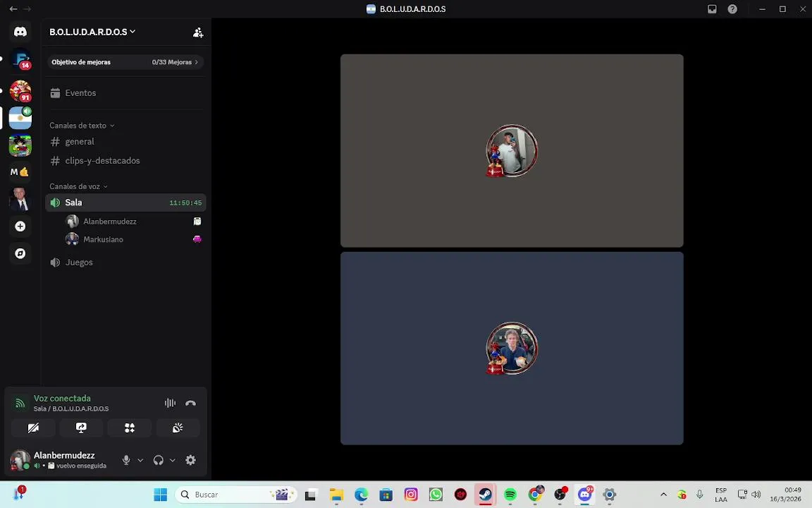Open Steam from the taskbar
Viewport: 812px width, 508px height.
click(x=485, y=495)
